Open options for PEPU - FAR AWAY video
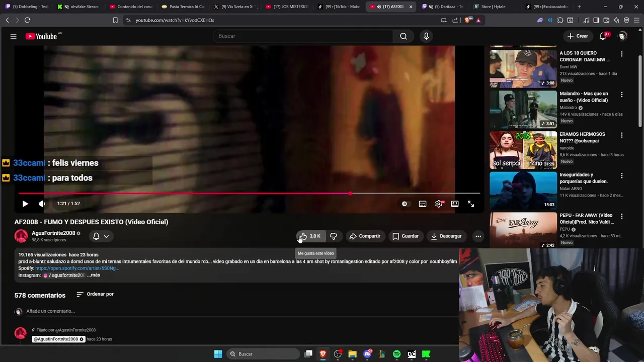This screenshot has width=644, height=362. (x=622, y=216)
